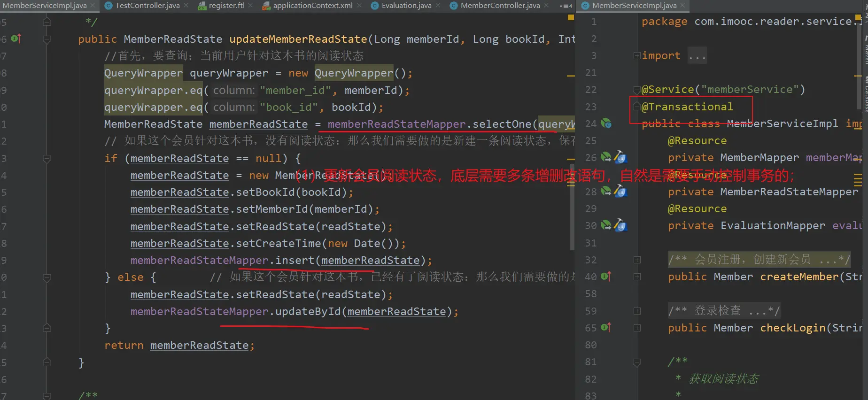Click the setCreateTime(new Date()) line

click(268, 243)
